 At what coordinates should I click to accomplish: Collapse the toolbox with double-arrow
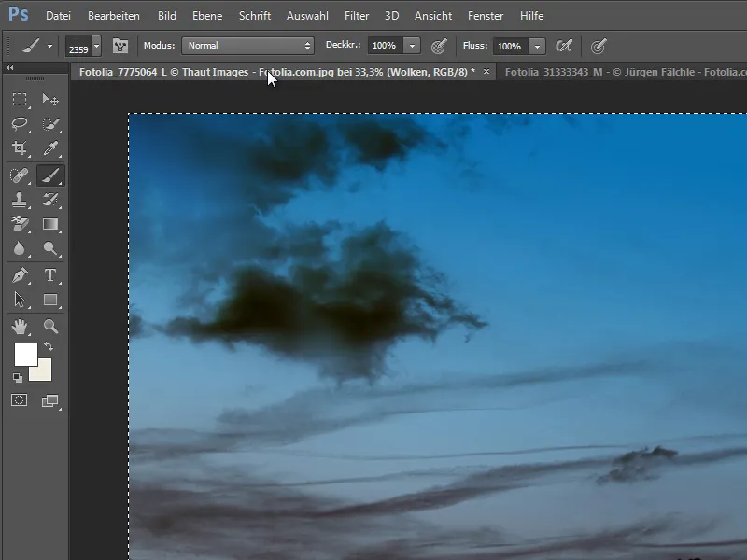coord(9,68)
